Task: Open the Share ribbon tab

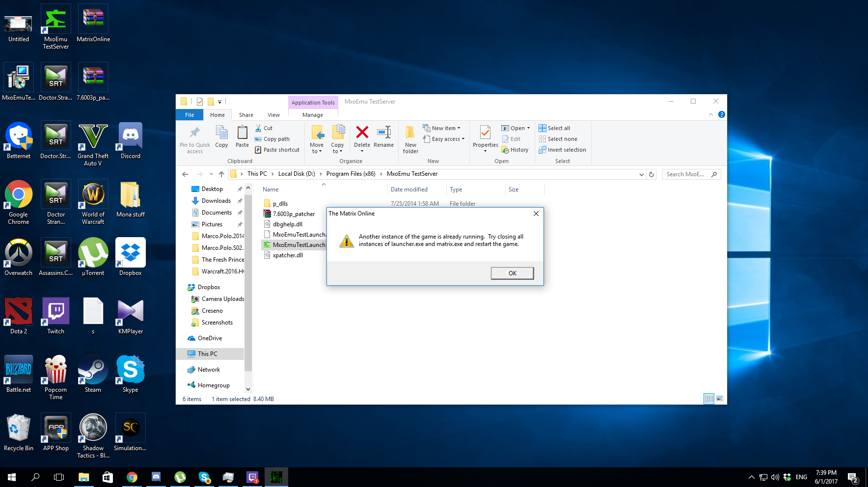Action: pyautogui.click(x=246, y=115)
